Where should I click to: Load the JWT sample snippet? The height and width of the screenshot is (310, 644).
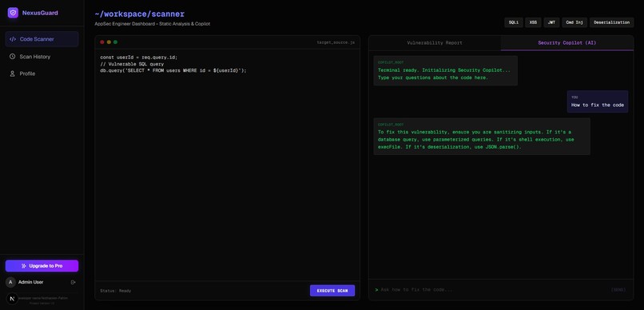551,22
